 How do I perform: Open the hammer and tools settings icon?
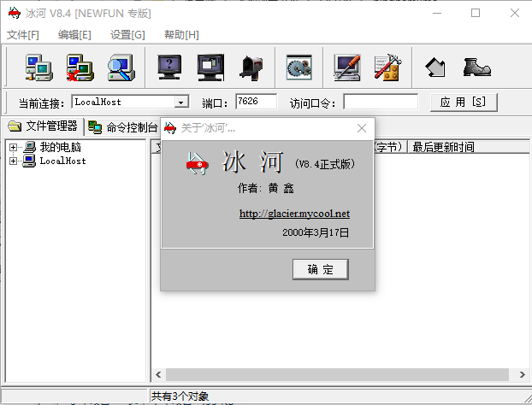(x=388, y=67)
